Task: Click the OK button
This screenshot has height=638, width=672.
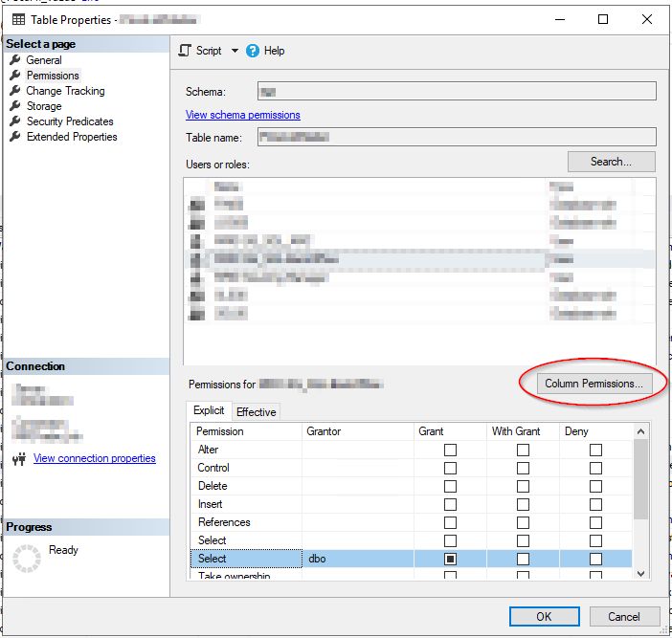Action: 545,617
